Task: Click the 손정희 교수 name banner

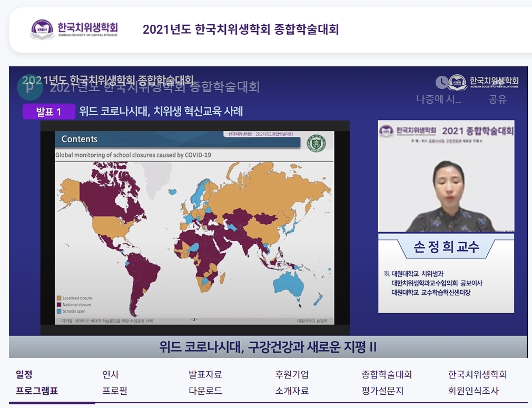Action: click(x=446, y=247)
